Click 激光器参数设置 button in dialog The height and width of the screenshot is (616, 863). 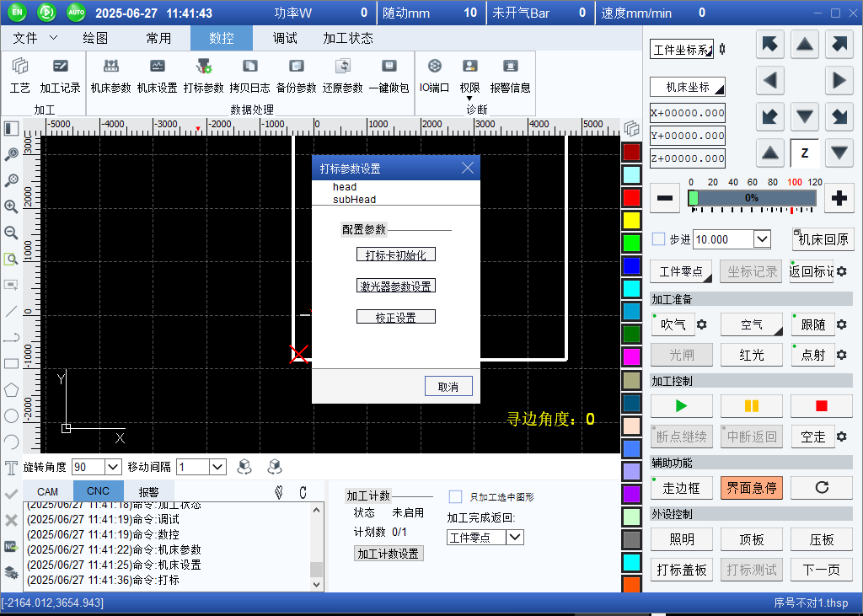coord(396,286)
